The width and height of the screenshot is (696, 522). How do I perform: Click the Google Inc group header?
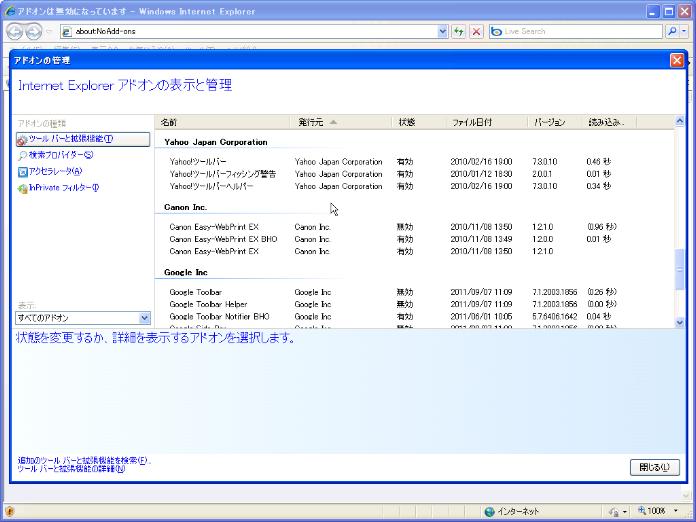point(186,273)
